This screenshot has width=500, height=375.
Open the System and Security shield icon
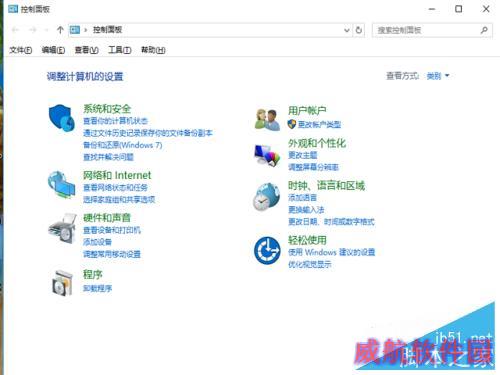click(x=62, y=118)
